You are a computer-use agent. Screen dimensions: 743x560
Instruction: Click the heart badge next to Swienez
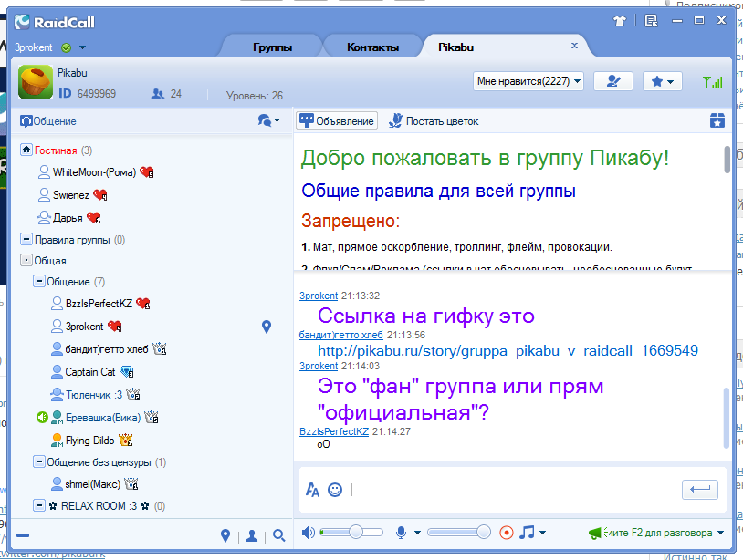click(x=100, y=194)
